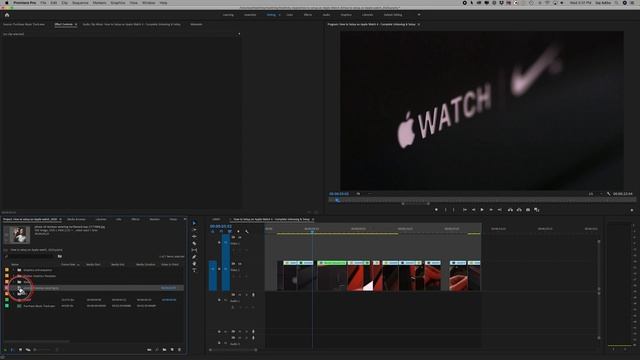Select the Track Select Forward tool
This screenshot has width=640, height=360.
coord(194,230)
